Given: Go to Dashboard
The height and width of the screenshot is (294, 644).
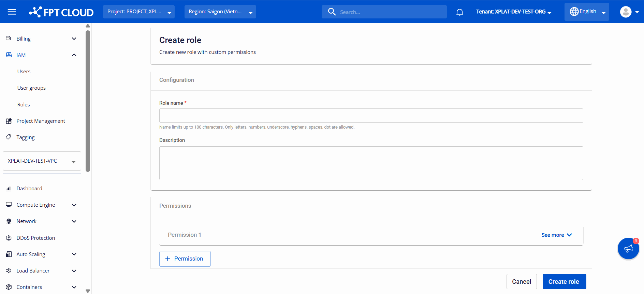Looking at the screenshot, I should (x=29, y=189).
